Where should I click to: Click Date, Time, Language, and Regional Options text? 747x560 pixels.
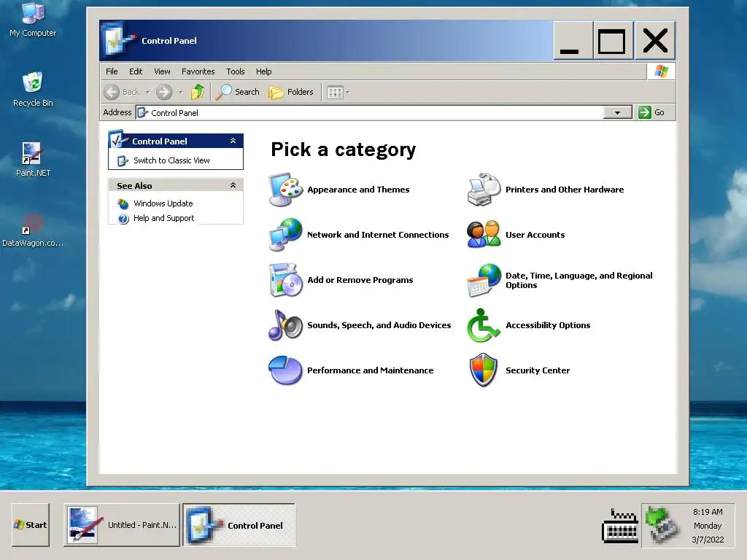coord(578,281)
